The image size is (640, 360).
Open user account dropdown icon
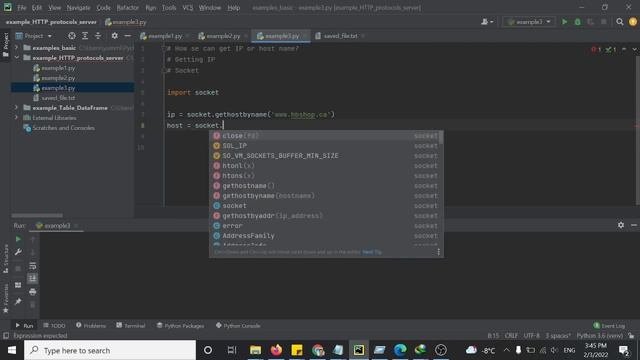point(487,22)
